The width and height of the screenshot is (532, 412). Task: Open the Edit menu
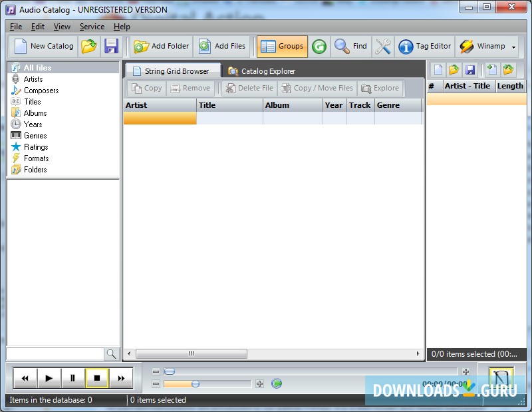[x=38, y=27]
